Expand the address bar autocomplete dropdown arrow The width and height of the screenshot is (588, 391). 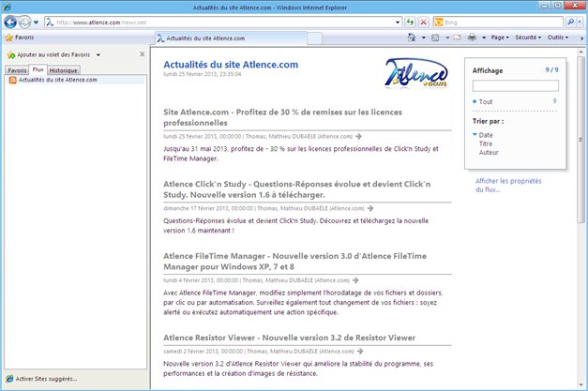(x=398, y=23)
